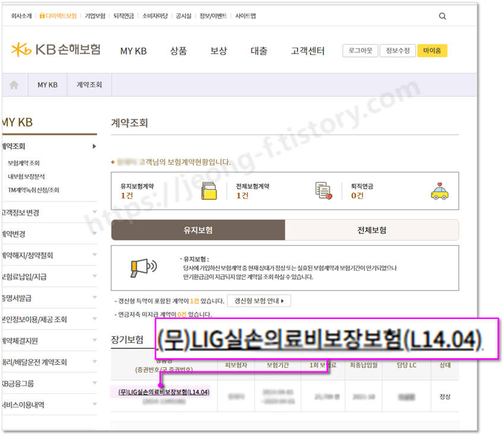The width and height of the screenshot is (504, 436).
Task: Open the 다이렉트보험 top link
Action: (x=58, y=16)
